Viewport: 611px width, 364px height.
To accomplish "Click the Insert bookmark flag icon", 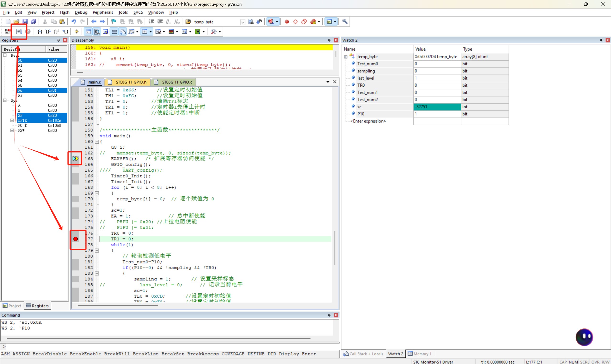I will click(x=114, y=21).
